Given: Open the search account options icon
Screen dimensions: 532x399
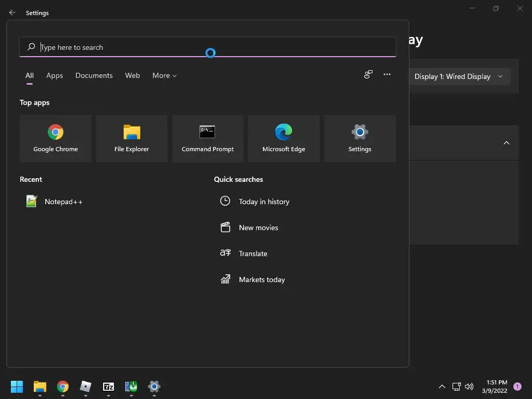Looking at the screenshot, I should tap(368, 74).
